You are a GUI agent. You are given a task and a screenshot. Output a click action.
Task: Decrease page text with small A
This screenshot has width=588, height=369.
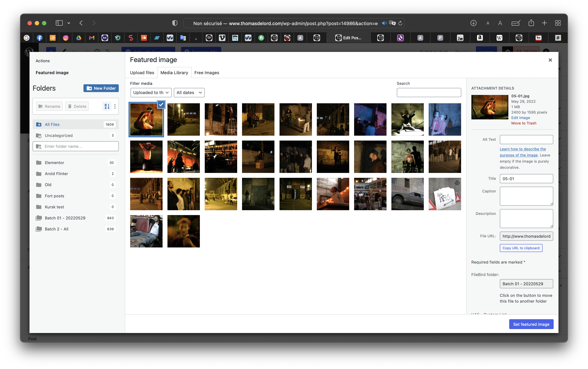click(x=488, y=23)
